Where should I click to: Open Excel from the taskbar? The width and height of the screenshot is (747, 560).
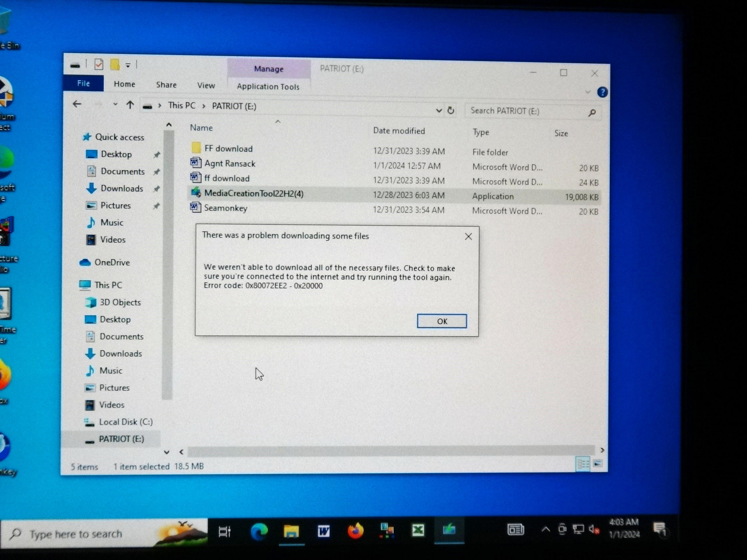click(418, 530)
